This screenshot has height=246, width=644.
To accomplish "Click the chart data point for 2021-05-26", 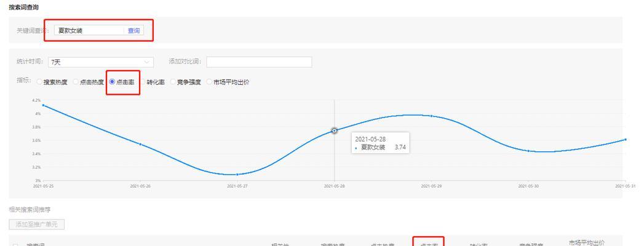I will (x=140, y=144).
